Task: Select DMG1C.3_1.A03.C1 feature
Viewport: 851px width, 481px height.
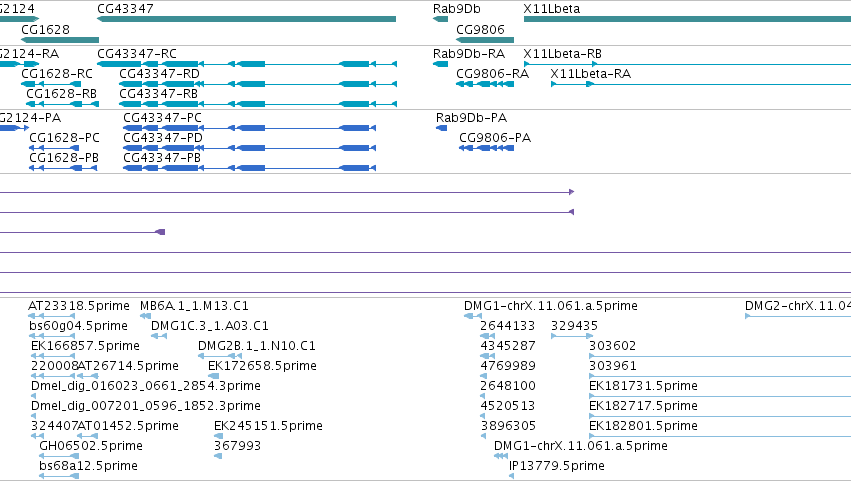Action: tap(158, 336)
